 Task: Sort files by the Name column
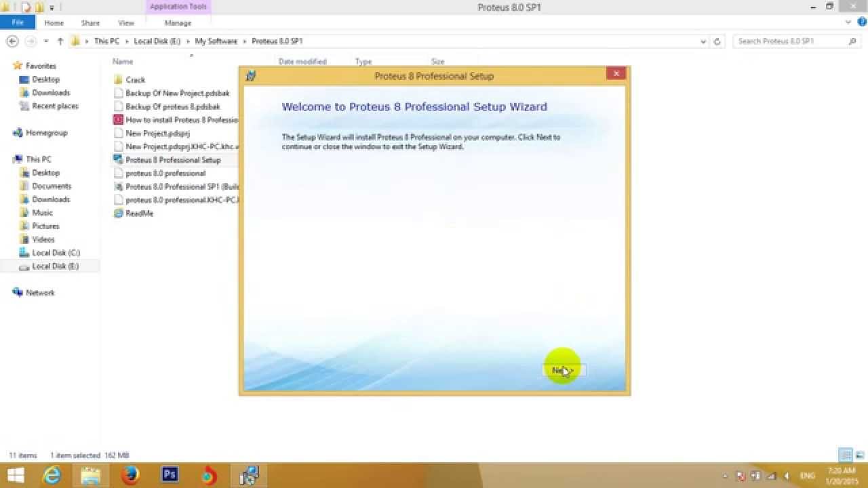123,62
